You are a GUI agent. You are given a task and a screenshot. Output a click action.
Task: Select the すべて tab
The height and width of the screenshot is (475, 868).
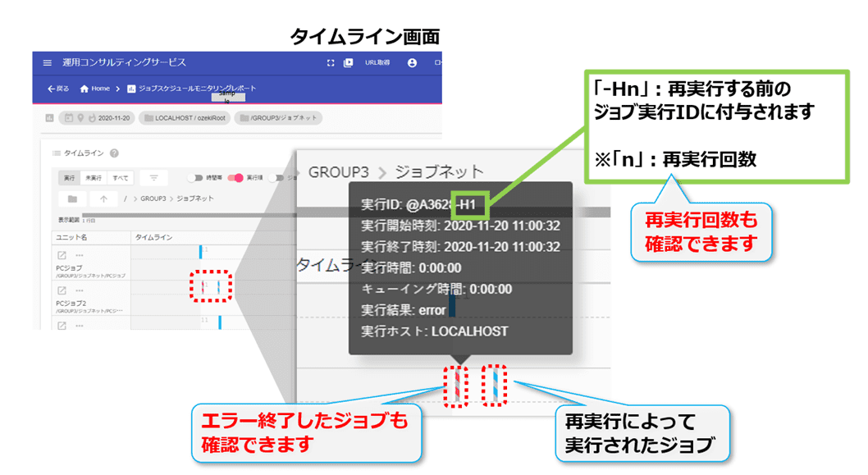[120, 178]
